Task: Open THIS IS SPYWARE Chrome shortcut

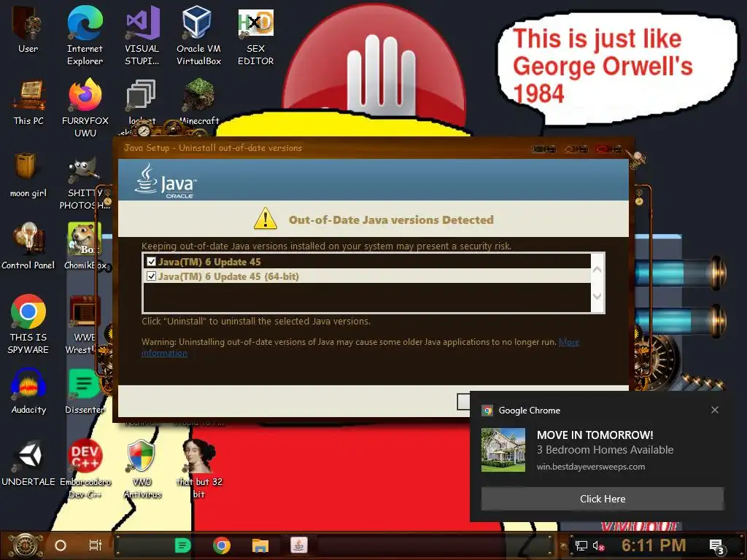Action: [28, 324]
